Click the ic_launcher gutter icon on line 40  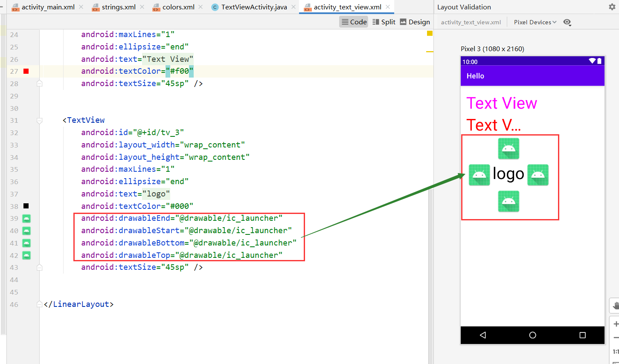tap(26, 231)
